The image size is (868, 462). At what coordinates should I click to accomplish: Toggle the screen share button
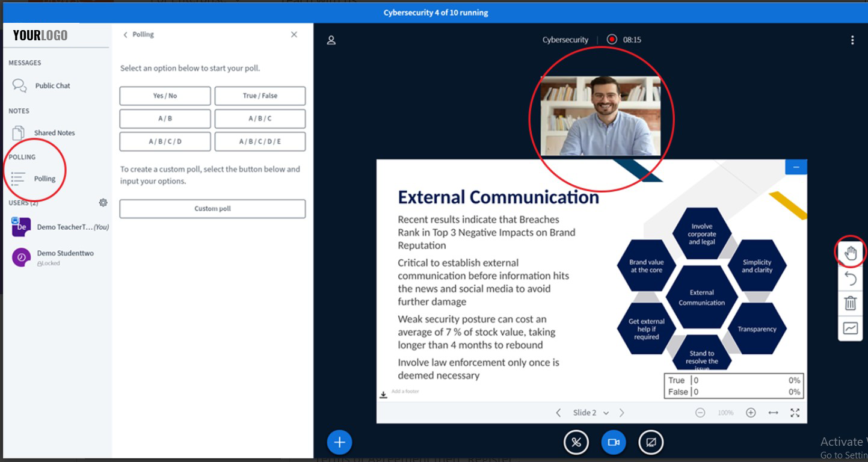tap(650, 443)
